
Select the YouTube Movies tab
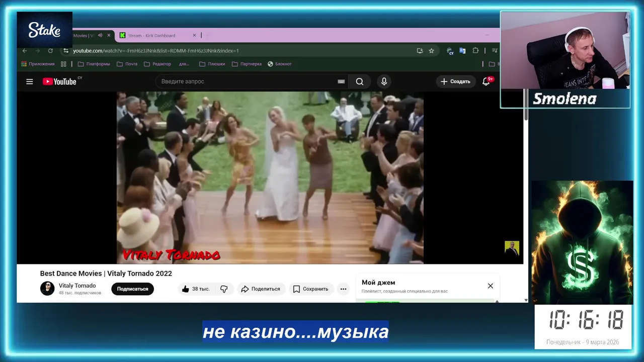click(84, 35)
